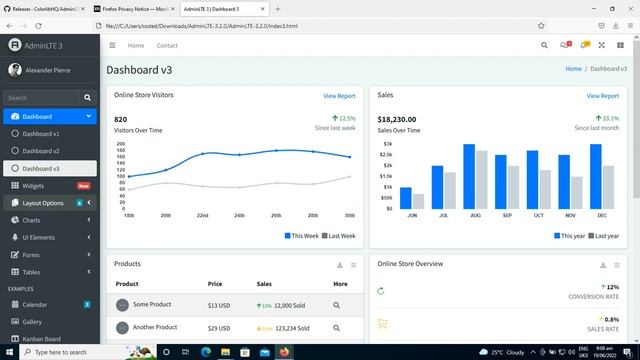Open Online Store Overview bars menu icon
This screenshot has height=360, width=640.
(x=617, y=265)
